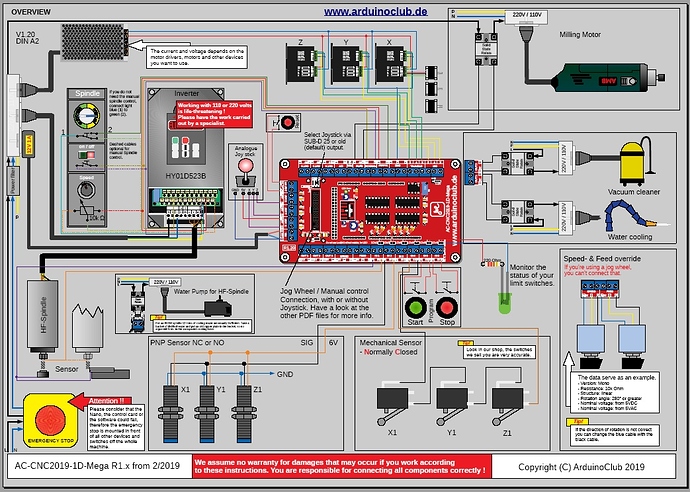Image resolution: width=690 pixels, height=492 pixels.
Task: Click the Power filter box
Action: coord(13,181)
